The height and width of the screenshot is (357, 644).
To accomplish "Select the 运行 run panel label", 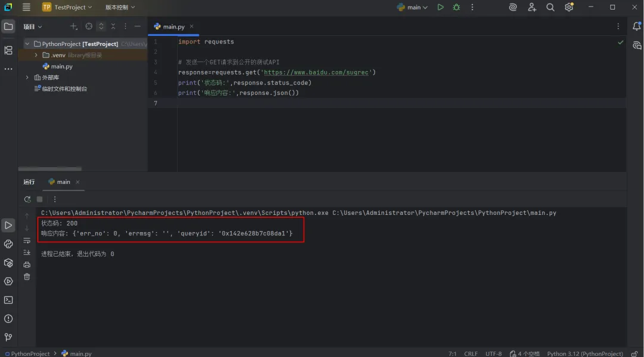I will [29, 182].
